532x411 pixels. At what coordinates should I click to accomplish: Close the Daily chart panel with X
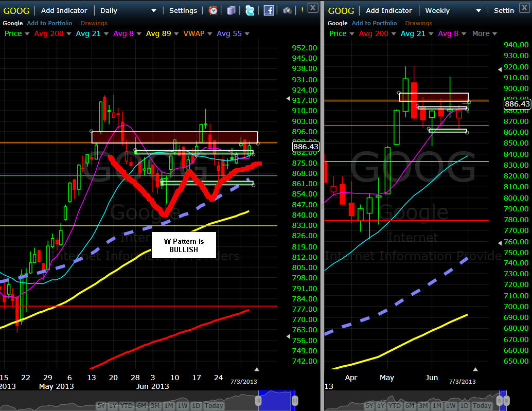(x=313, y=8)
